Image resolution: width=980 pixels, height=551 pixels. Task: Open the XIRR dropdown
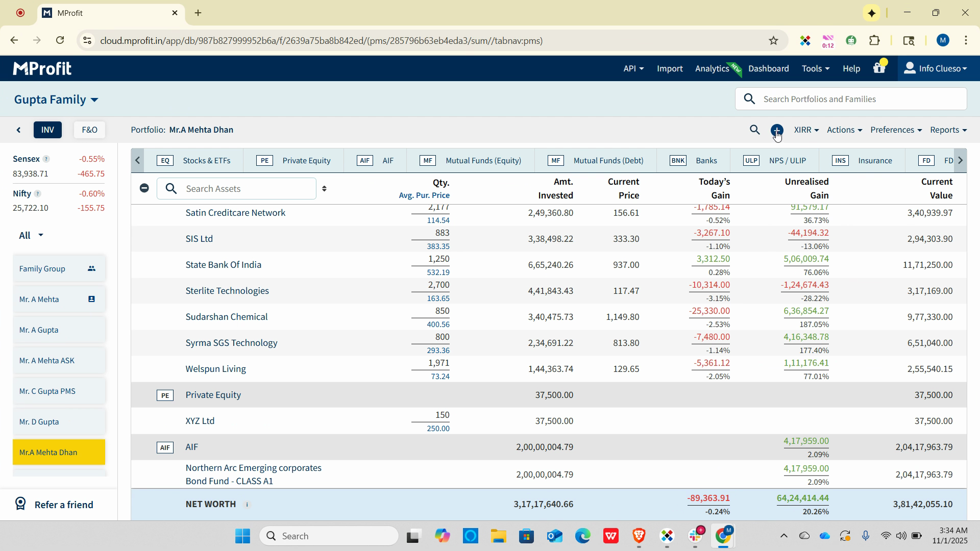[806, 130]
